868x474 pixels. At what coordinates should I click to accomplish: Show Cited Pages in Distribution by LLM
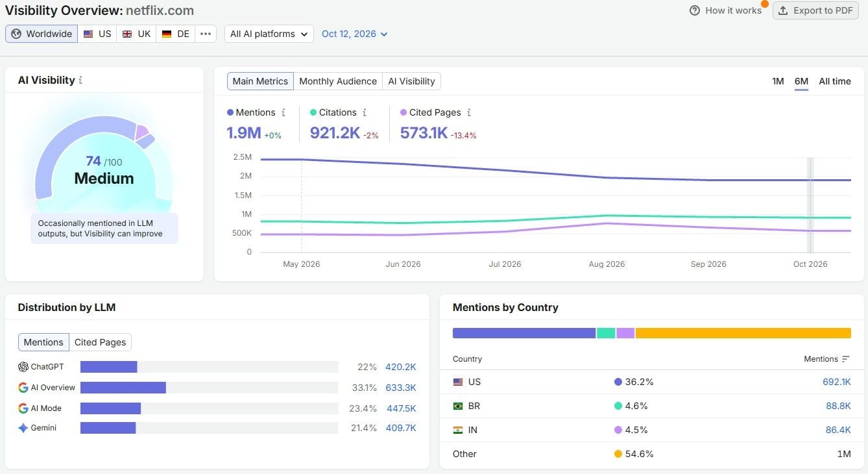(x=100, y=342)
